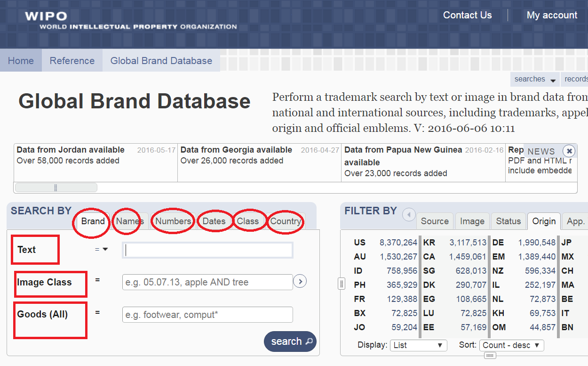The width and height of the screenshot is (588, 366).
Task: Open the Status filter tab
Action: point(508,221)
